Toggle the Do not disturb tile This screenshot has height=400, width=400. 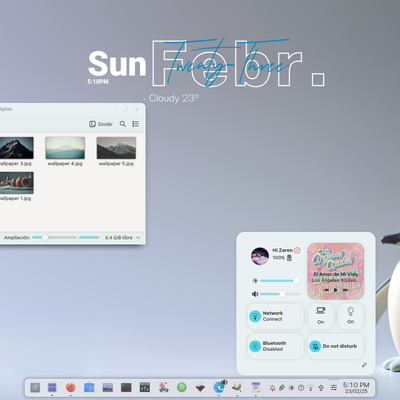pos(336,346)
